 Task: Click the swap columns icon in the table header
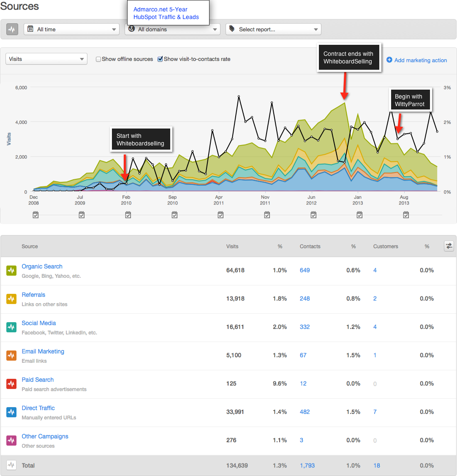click(x=449, y=246)
